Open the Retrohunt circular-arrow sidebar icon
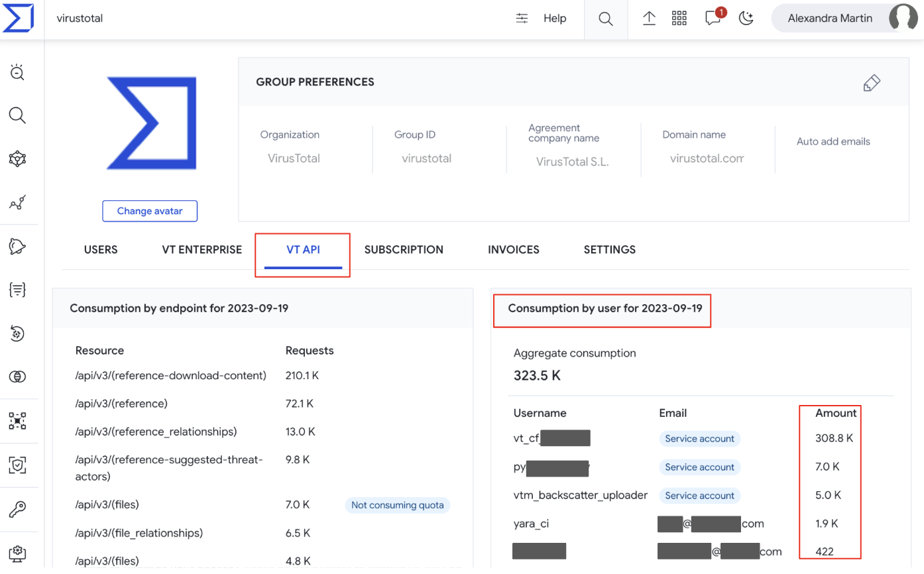Viewport: 924px width, 574px height. [x=17, y=333]
